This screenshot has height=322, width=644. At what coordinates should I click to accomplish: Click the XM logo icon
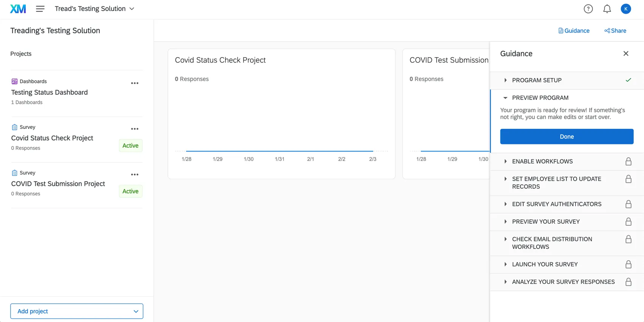18,9
